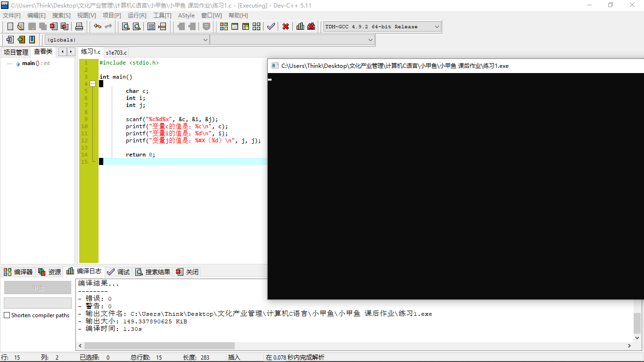The width and height of the screenshot is (644, 362).
Task: Compile using the four-colored-squares icon
Action: (224, 26)
